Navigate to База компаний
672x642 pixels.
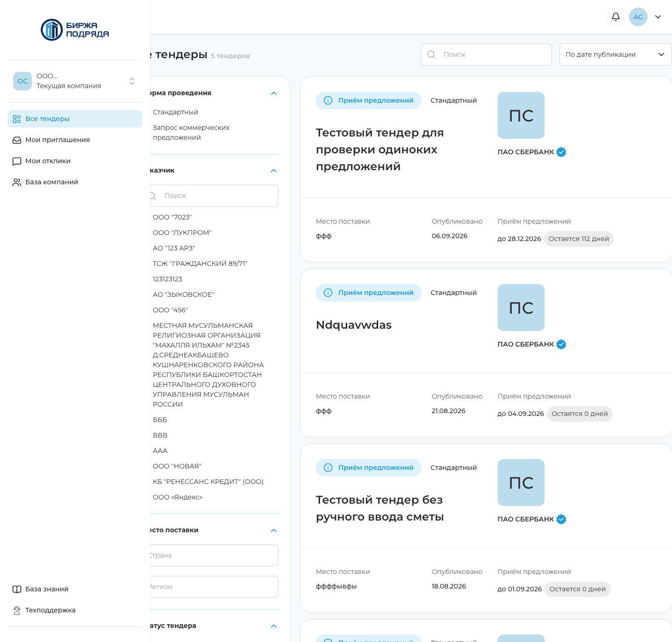tap(75, 182)
